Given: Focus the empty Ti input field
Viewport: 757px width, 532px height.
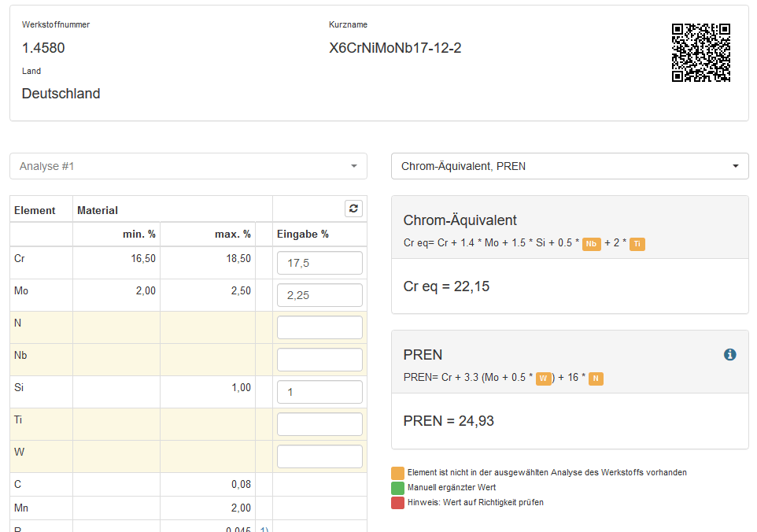Looking at the screenshot, I should click(x=319, y=424).
